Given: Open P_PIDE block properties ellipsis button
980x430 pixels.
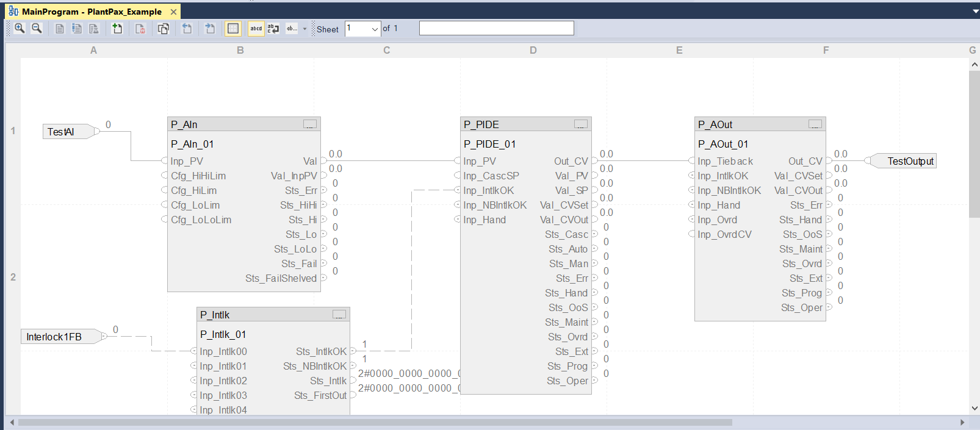Looking at the screenshot, I should 581,124.
